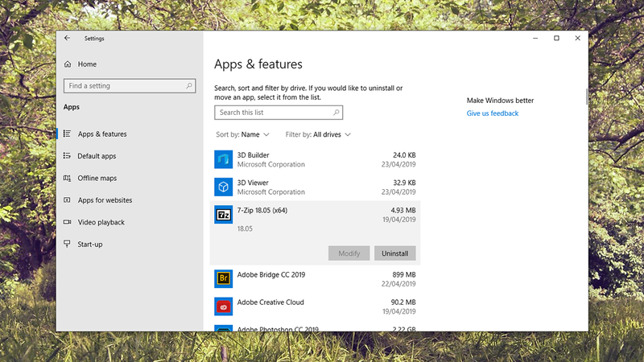Open Start-up page

coord(90,245)
